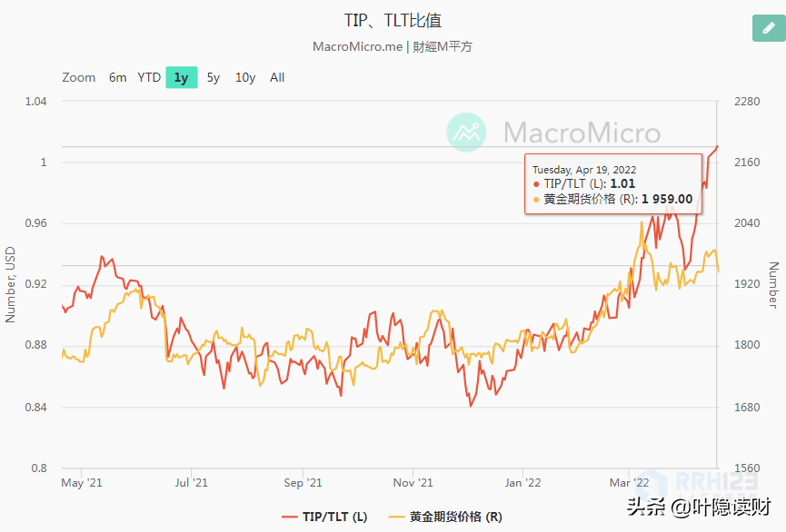Click the Jul '21 x-axis label
The width and height of the screenshot is (786, 532).
coord(191,483)
